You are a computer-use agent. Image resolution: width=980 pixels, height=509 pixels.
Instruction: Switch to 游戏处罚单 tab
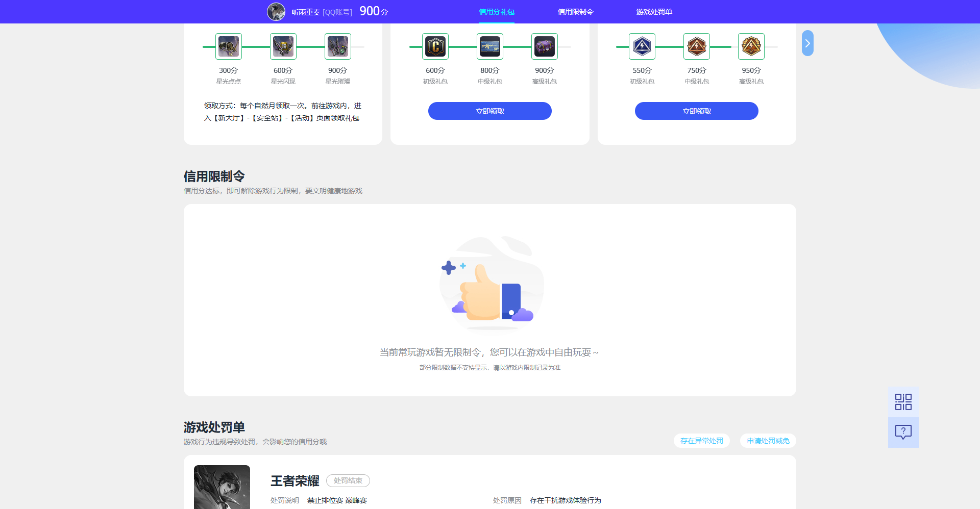click(x=654, y=12)
